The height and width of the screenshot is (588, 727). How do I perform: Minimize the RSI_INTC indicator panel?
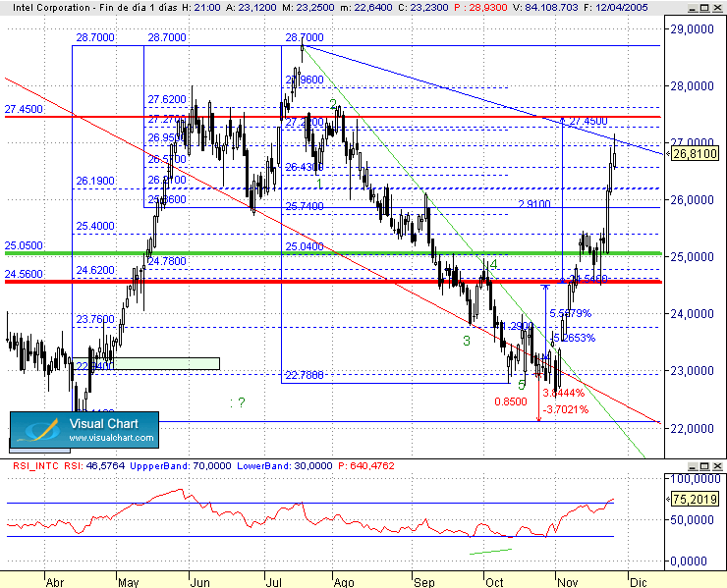coord(693,465)
